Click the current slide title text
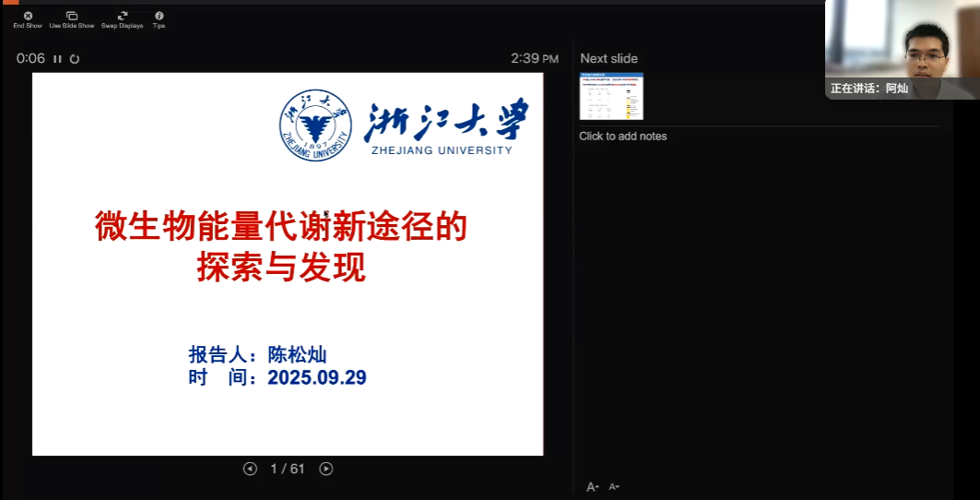Viewport: 980px width, 500px height. (281, 246)
